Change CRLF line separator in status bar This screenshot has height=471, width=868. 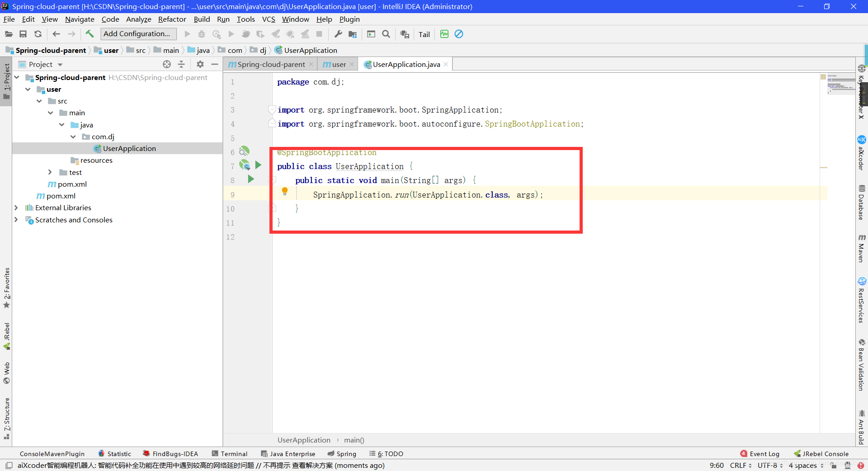[x=741, y=465]
